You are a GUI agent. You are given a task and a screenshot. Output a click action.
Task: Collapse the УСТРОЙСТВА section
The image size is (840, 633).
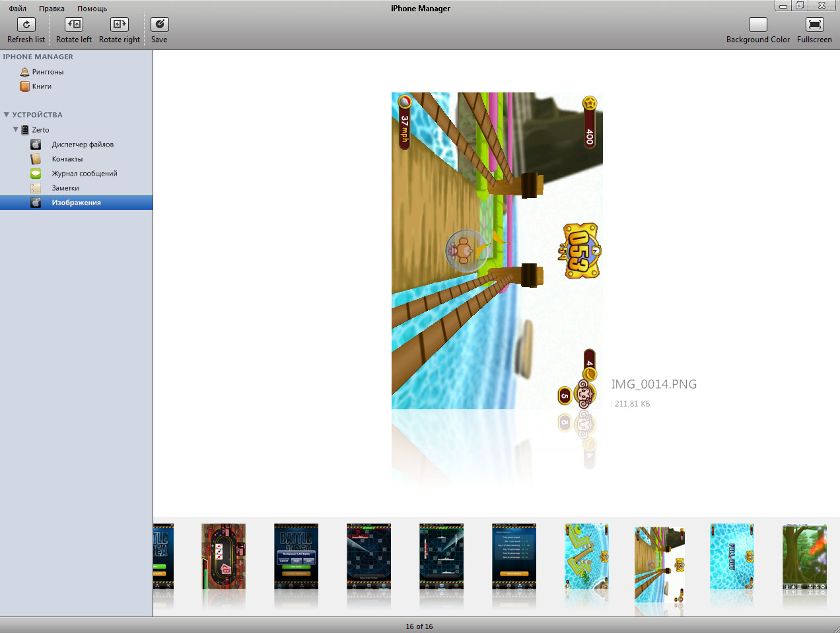[x=7, y=115]
